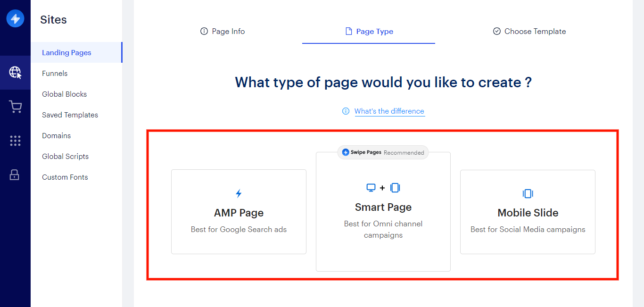Open the Sites globe icon in sidebar
644x307 pixels.
(15, 72)
